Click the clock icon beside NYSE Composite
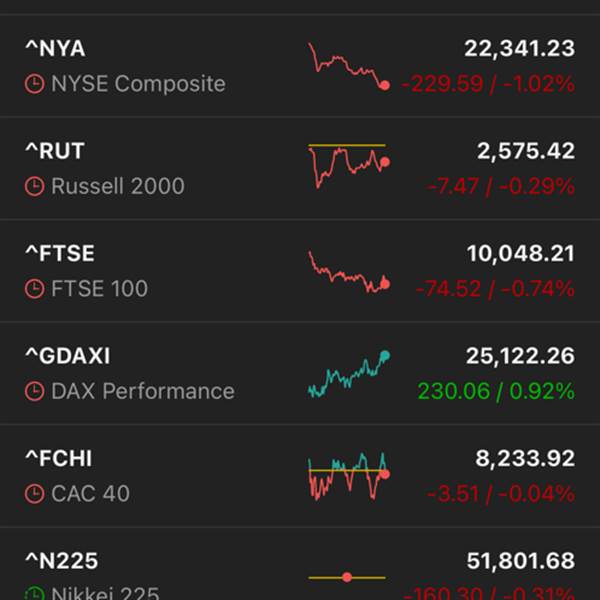Screen dimensions: 600x600 click(35, 84)
